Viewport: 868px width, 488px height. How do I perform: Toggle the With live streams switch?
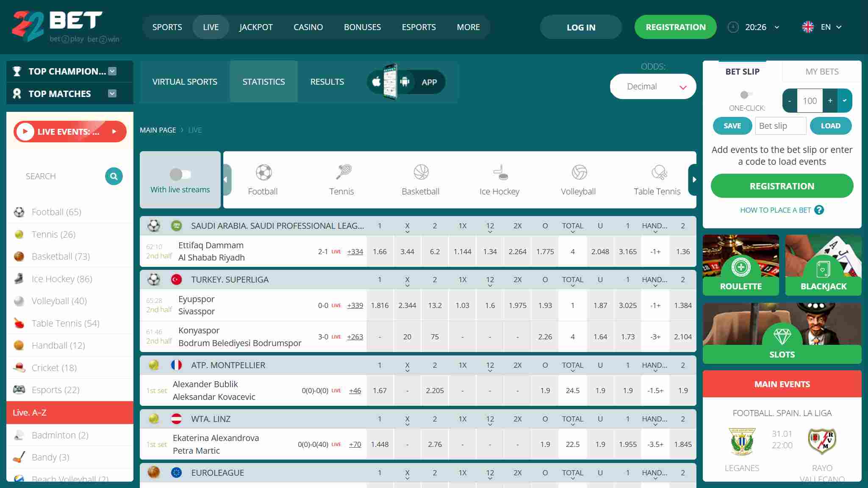180,174
